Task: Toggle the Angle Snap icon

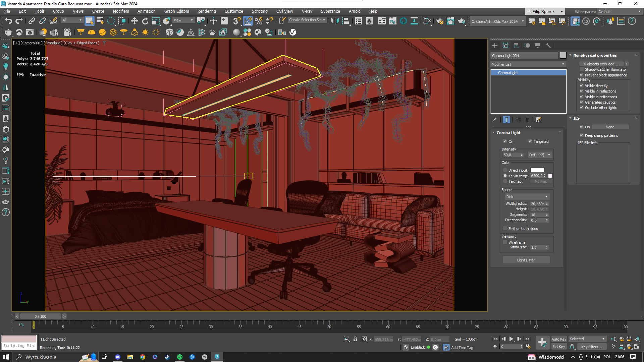Action: [248, 21]
